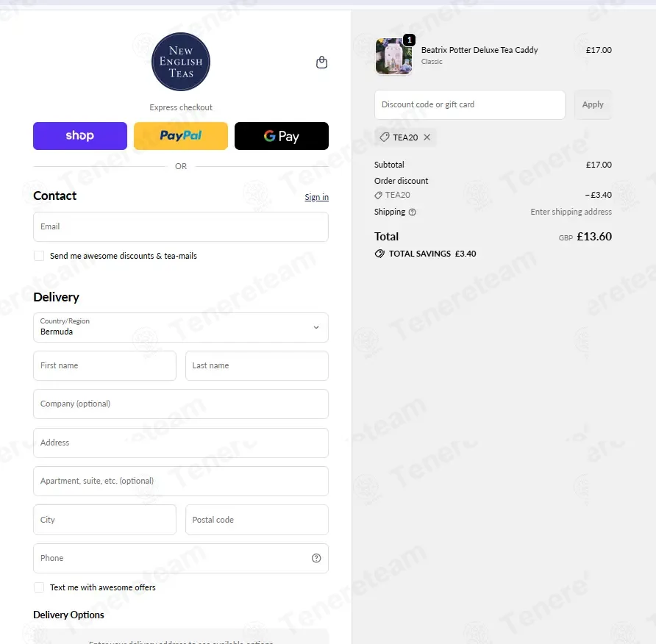This screenshot has height=644, width=656.
Task: Tick the Text me with awesome offers box
Action: pos(39,587)
